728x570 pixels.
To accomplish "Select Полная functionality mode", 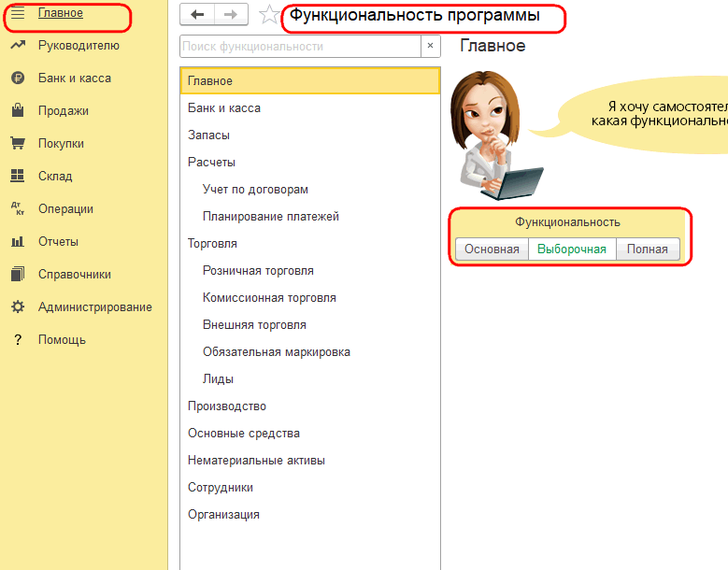I will point(648,249).
